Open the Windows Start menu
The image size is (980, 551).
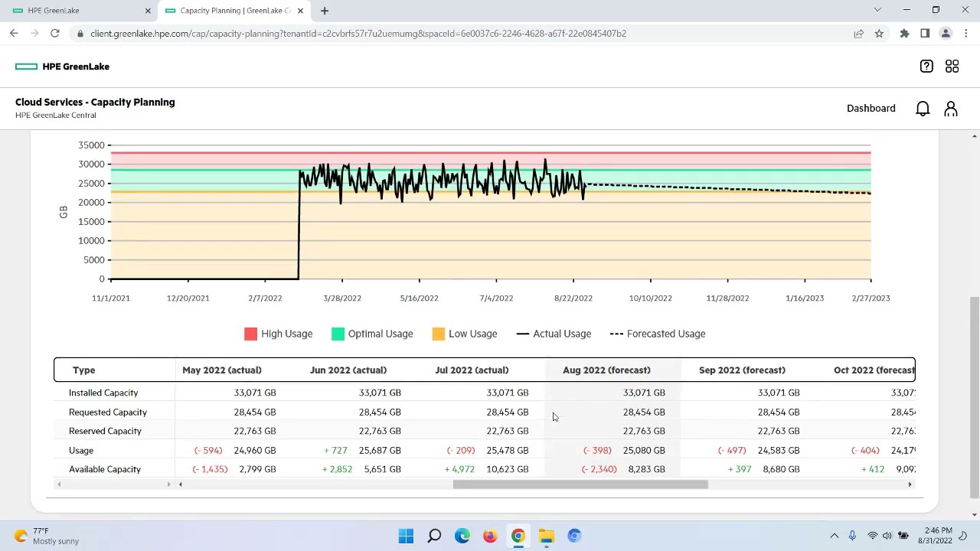(406, 536)
